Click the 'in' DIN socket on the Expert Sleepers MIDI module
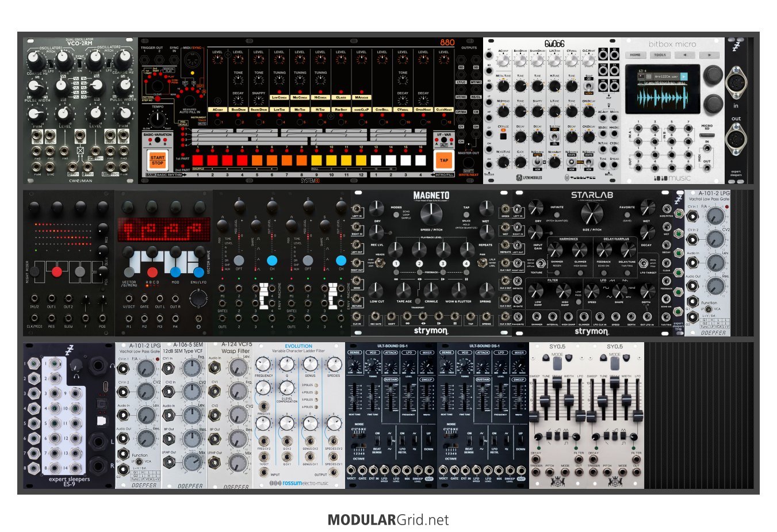Screen dimensions: 777x532 point(736,83)
